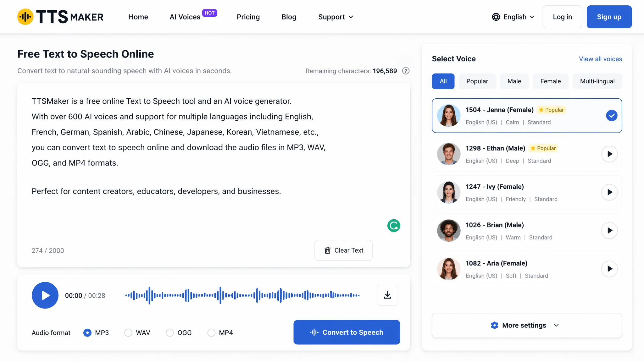Image resolution: width=644 pixels, height=362 pixels.
Task: Filter voices by Multi-lingual
Action: tap(597, 81)
